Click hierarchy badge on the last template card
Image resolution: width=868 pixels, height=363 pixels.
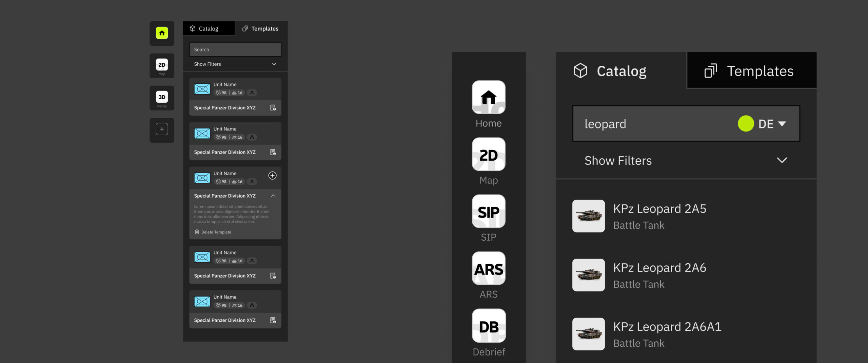point(252,305)
